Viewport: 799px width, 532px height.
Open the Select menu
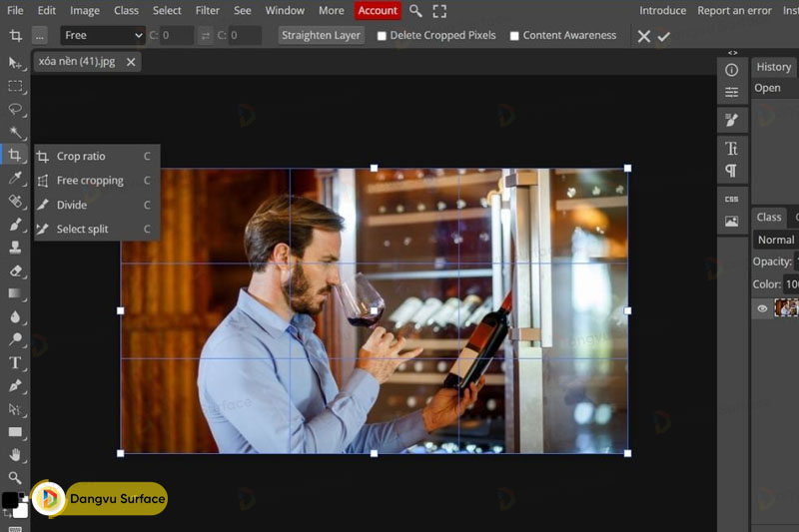point(167,10)
